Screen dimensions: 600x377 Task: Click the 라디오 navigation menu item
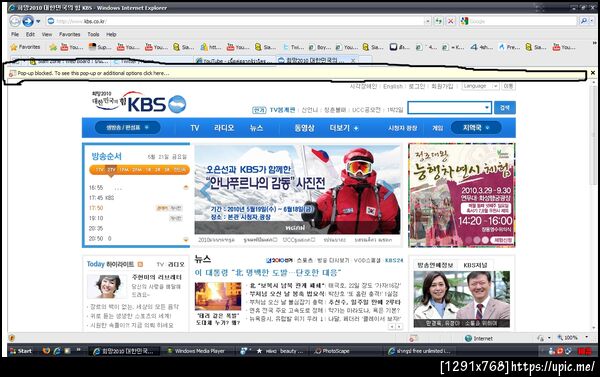coord(224,128)
